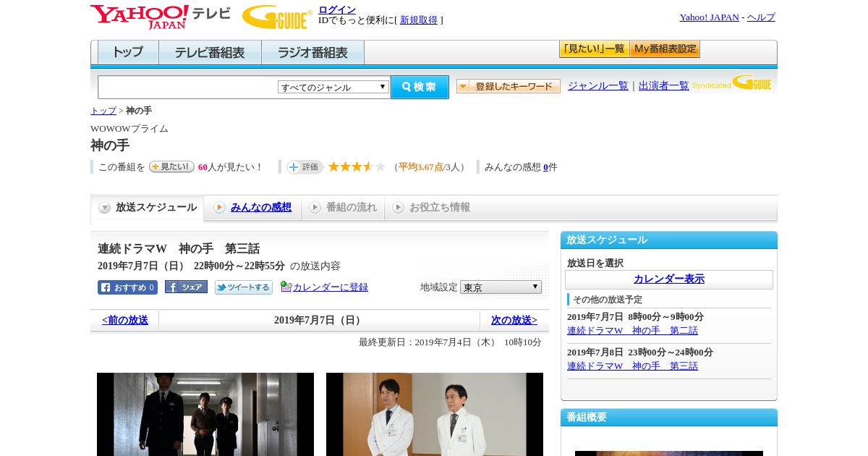Screen dimensions: 868x456
Task: Click the トップ breadcrumb link
Action: point(103,111)
